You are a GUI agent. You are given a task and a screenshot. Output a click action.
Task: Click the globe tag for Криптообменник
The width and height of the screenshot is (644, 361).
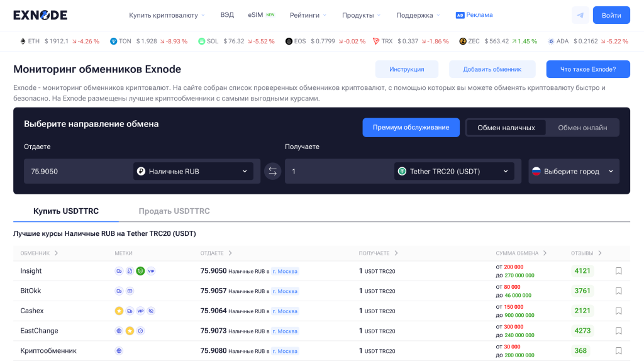(x=119, y=351)
